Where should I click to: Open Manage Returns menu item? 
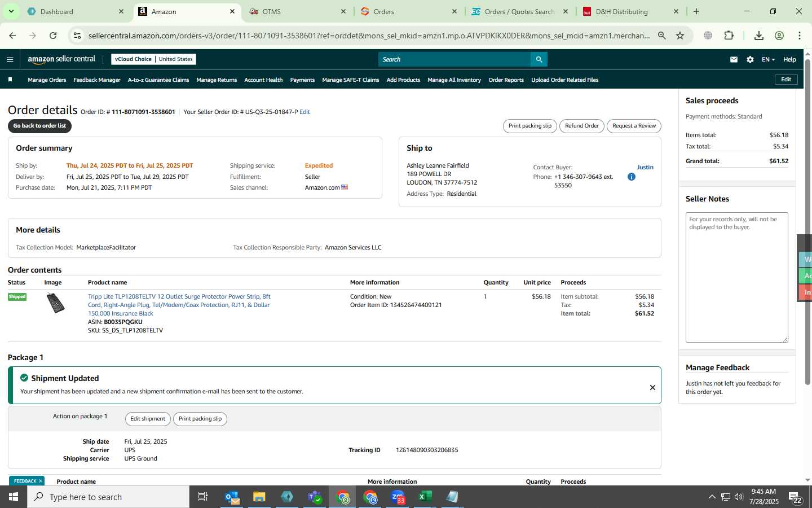[x=217, y=80]
